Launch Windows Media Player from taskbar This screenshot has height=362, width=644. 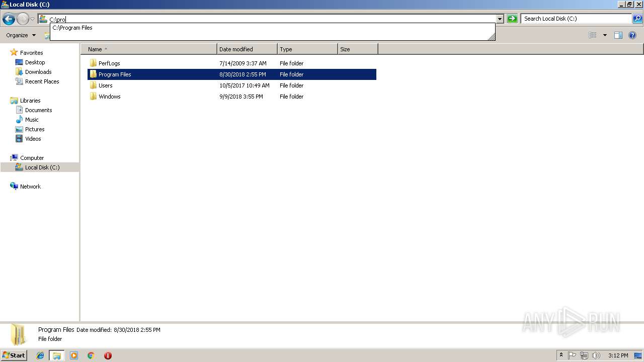click(x=74, y=355)
